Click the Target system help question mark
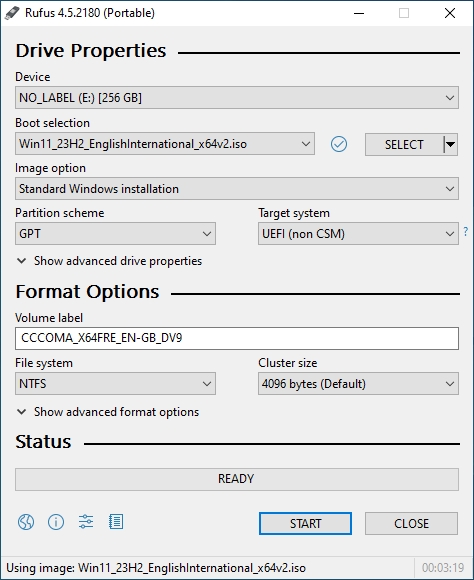 click(465, 232)
